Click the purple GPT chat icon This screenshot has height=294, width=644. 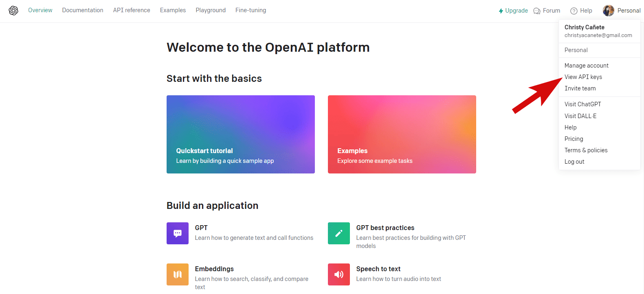(x=178, y=233)
